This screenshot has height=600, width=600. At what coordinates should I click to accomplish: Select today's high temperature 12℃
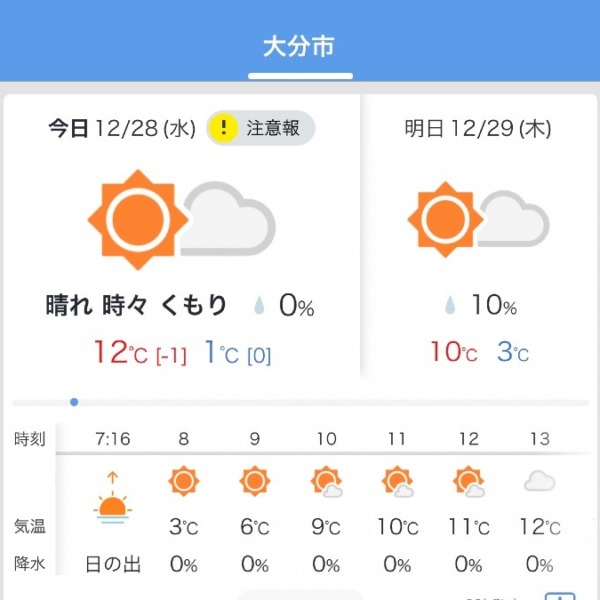point(121,352)
